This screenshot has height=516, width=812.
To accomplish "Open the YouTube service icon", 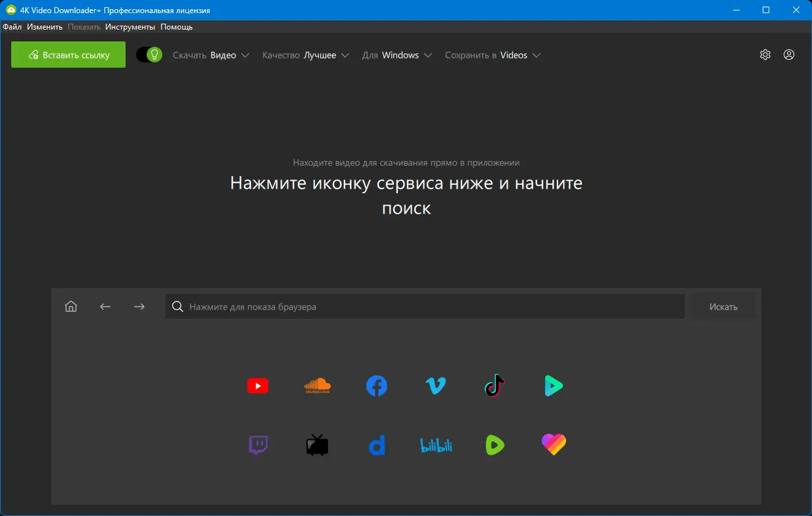I will pos(258,386).
